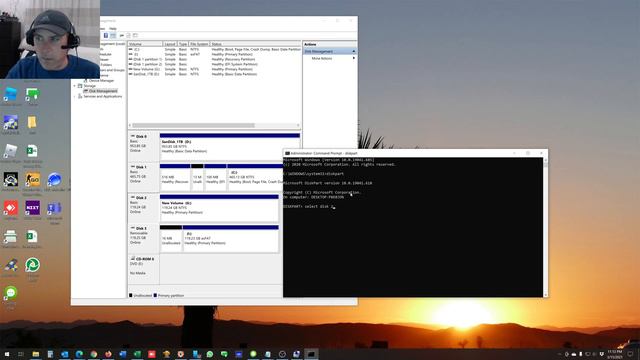The width and height of the screenshot is (640, 360).
Task: Select Disk Management in the console tree
Action: [x=103, y=91]
